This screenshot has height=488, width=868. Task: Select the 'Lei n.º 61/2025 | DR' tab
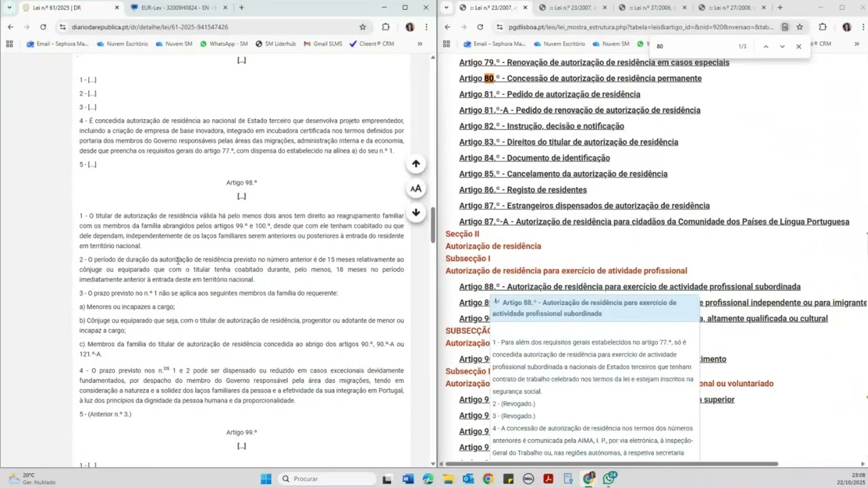click(x=69, y=7)
